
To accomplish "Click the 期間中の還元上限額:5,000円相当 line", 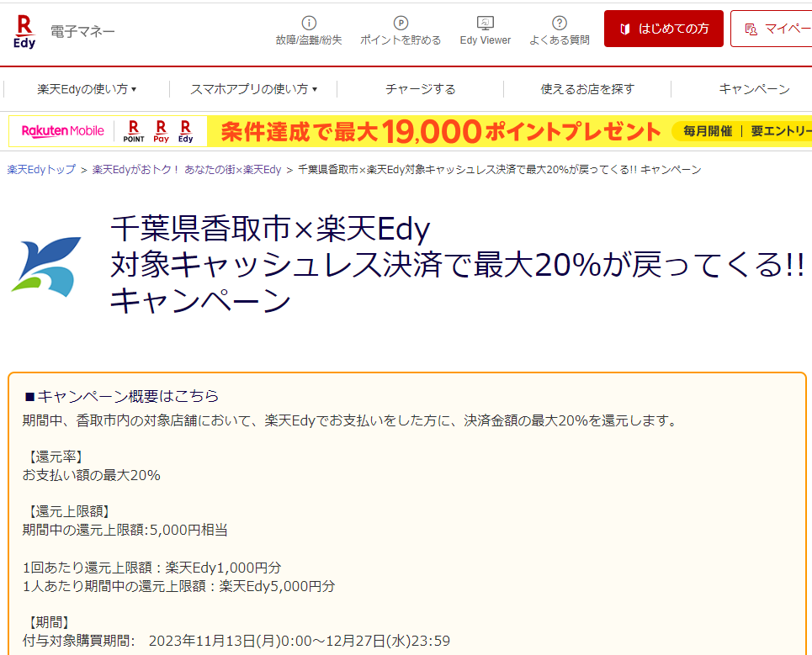I will click(125, 530).
